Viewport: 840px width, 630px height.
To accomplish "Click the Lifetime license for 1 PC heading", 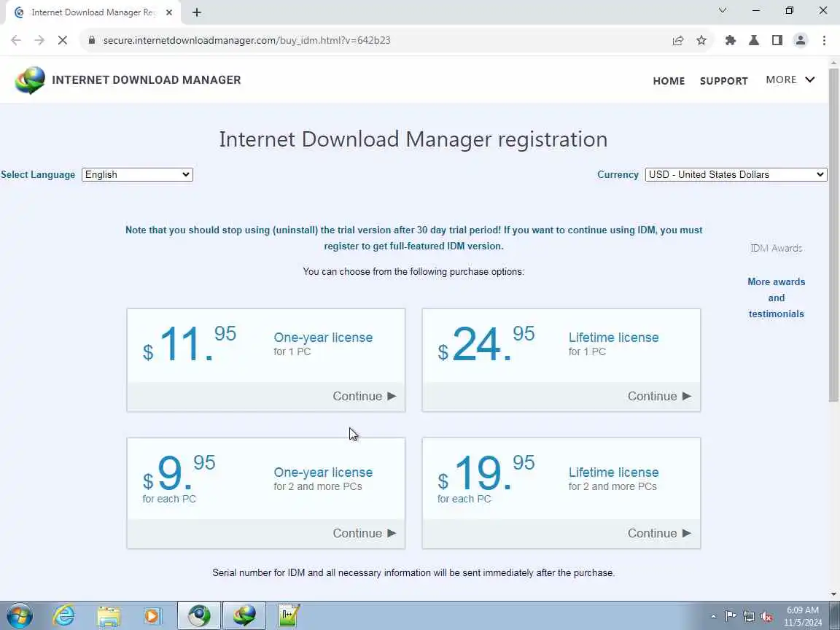I will click(613, 338).
